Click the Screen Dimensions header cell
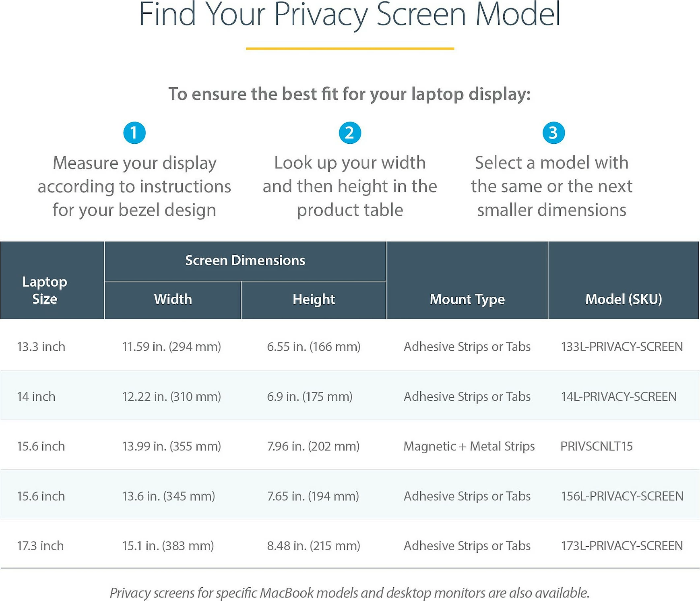 tap(245, 261)
